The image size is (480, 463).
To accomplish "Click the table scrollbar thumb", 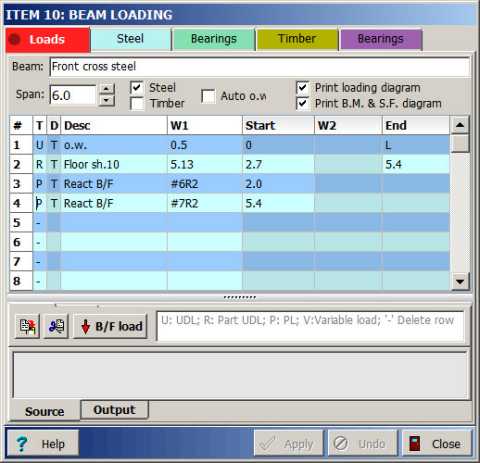I will click(x=460, y=143).
